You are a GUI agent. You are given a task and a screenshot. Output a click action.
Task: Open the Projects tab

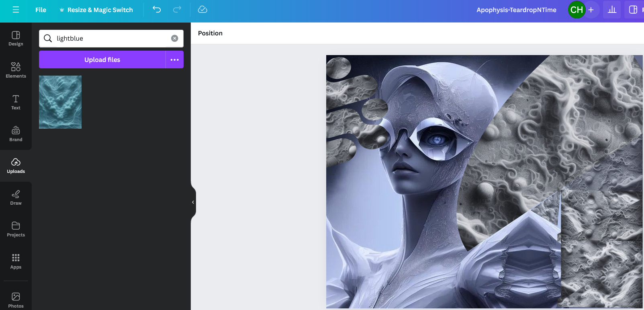16,229
